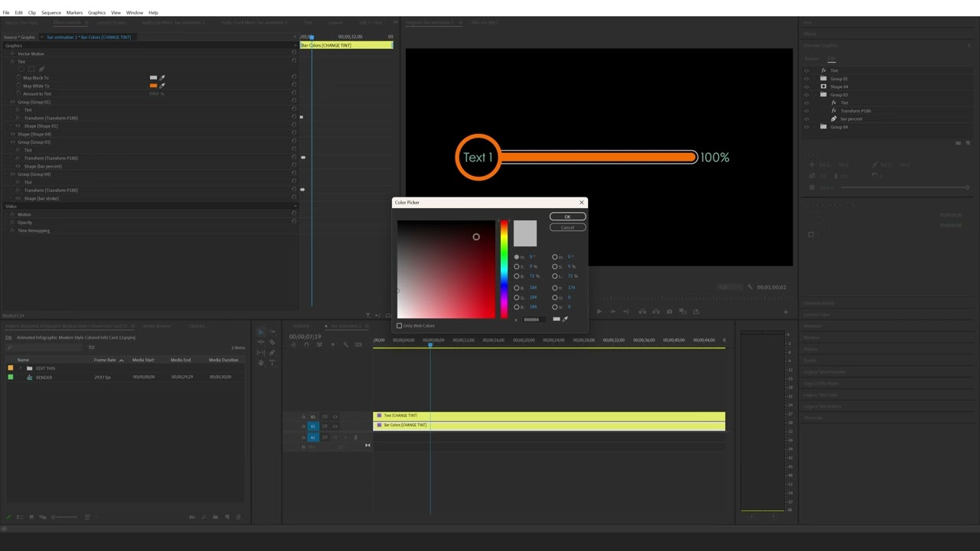Create ellipse mask under Tint effect
This screenshot has height=551, width=980.
pyautogui.click(x=22, y=70)
